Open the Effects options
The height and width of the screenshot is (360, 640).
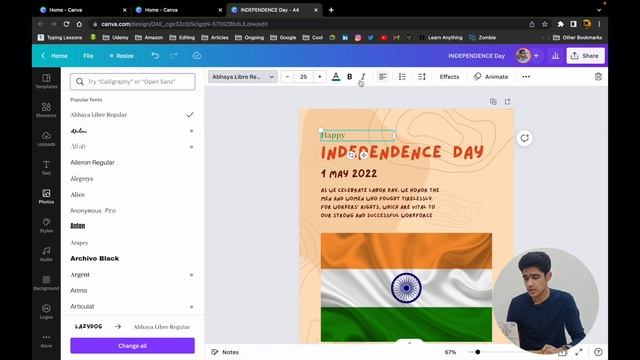(449, 77)
